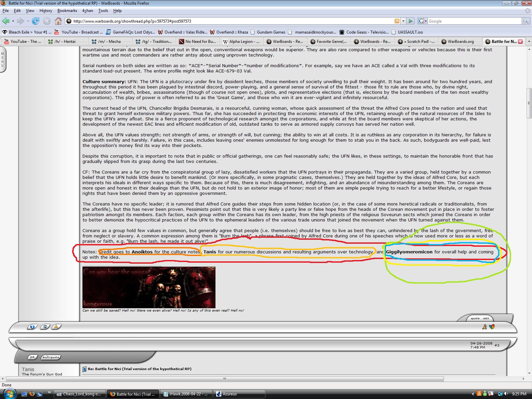Open the #2 post permalink
This screenshot has height=399, width=532.
coord(497,345)
